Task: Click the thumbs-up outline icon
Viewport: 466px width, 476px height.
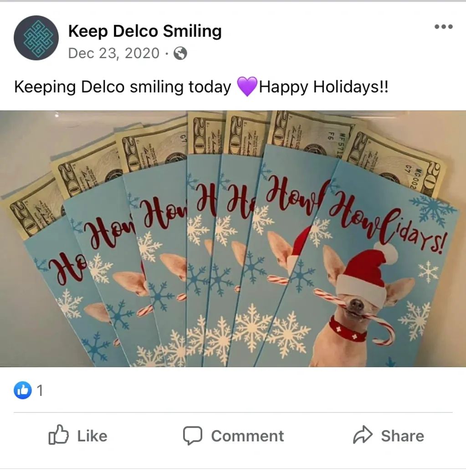Action: pyautogui.click(x=58, y=435)
